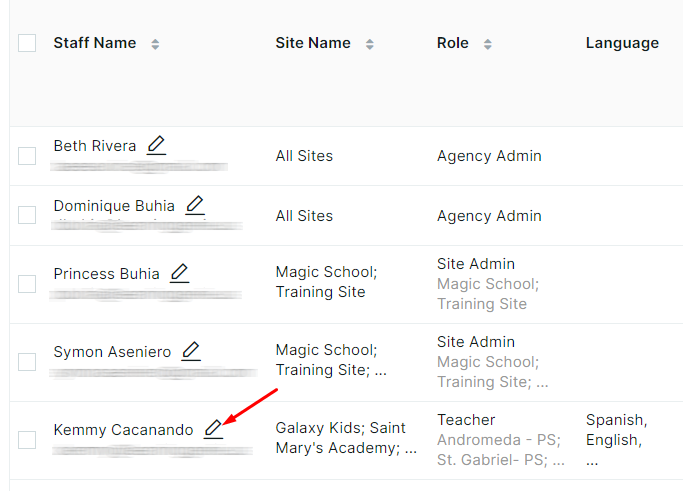Click the pencil icon beside Princess Buhia

click(179, 273)
